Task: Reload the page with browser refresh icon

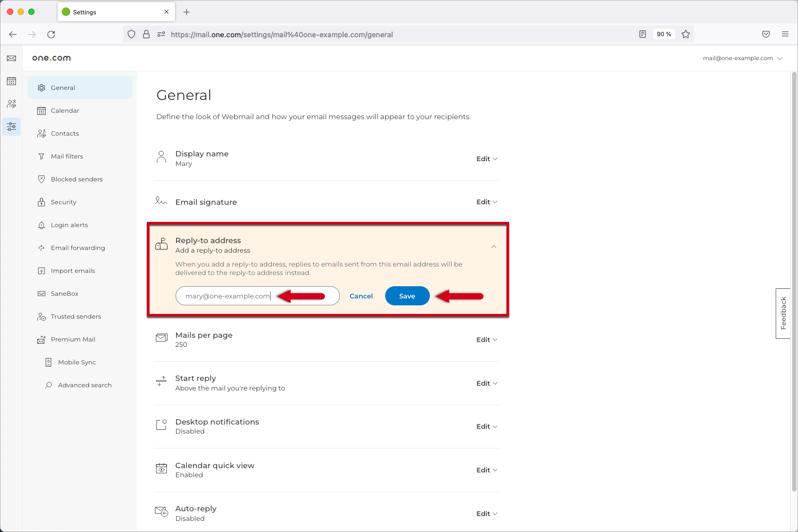Action: (51, 35)
